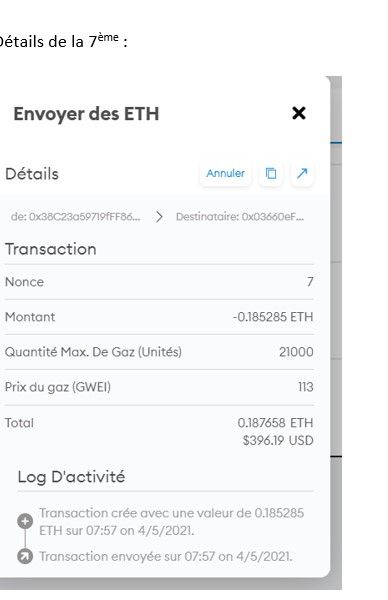388x600 pixels.
Task: Click the Transaction envoyée log entry
Action: [x=166, y=557]
